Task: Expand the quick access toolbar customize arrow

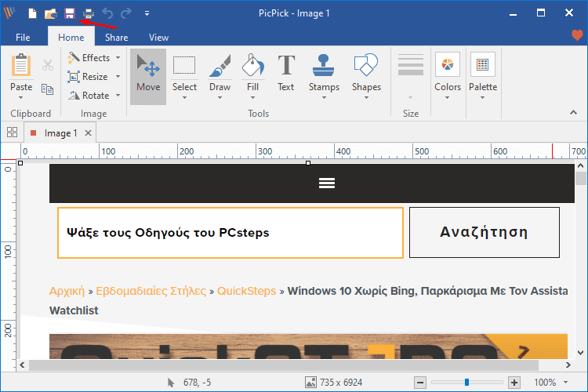Action: pyautogui.click(x=147, y=13)
